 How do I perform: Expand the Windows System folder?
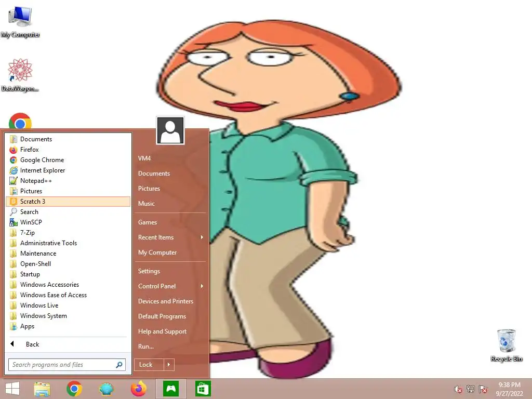(68, 316)
